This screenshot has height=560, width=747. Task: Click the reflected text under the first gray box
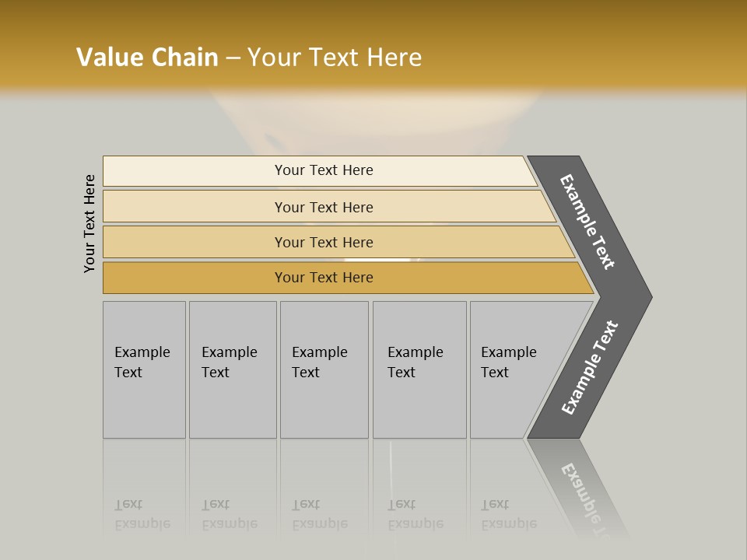[142, 514]
